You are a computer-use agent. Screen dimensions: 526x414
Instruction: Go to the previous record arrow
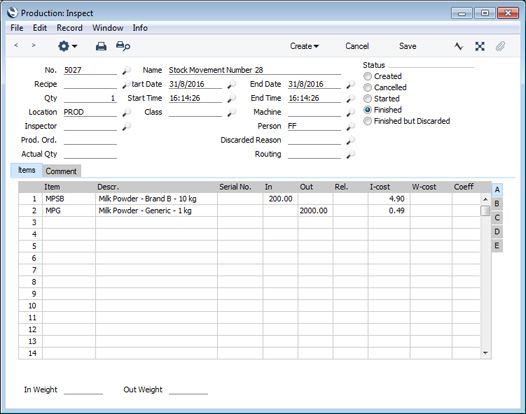[x=16, y=45]
